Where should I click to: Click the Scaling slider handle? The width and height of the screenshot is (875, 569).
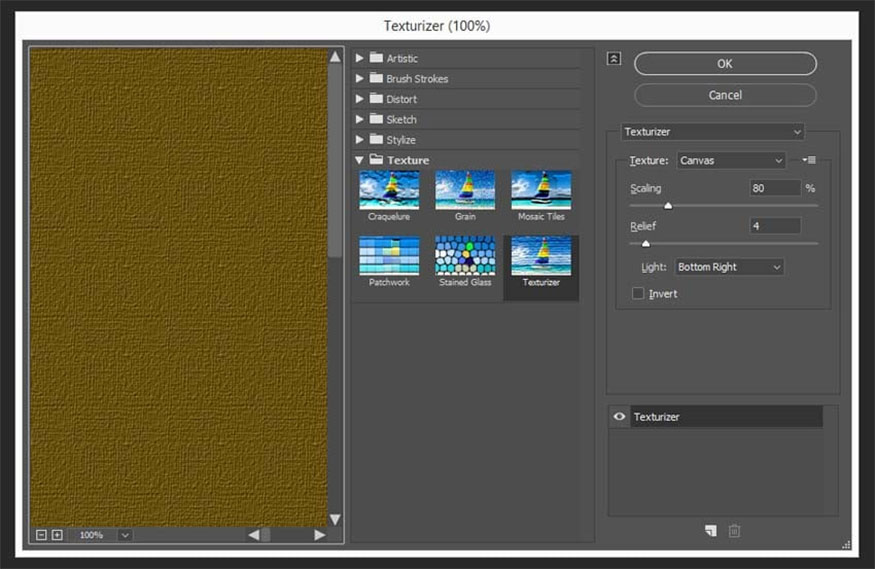pyautogui.click(x=668, y=206)
